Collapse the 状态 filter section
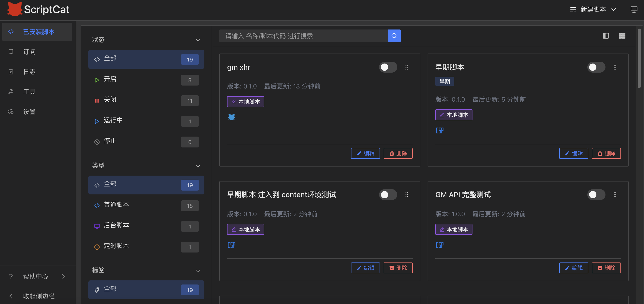The height and width of the screenshot is (304, 644). click(198, 40)
